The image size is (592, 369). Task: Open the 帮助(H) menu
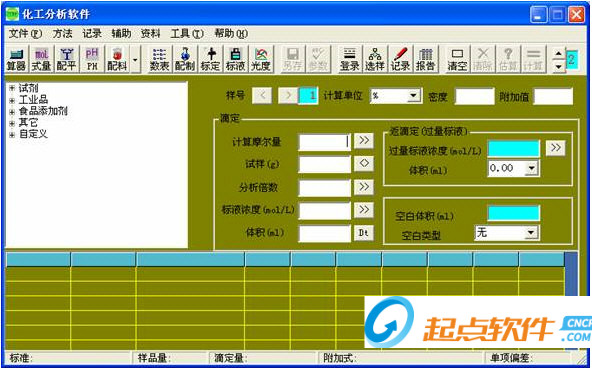pos(231,34)
